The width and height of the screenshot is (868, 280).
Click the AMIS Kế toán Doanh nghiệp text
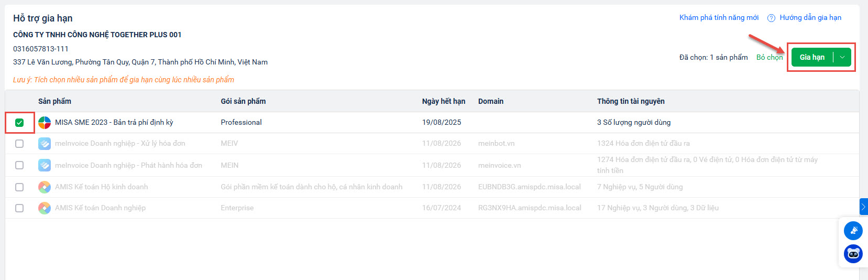pyautogui.click(x=101, y=208)
